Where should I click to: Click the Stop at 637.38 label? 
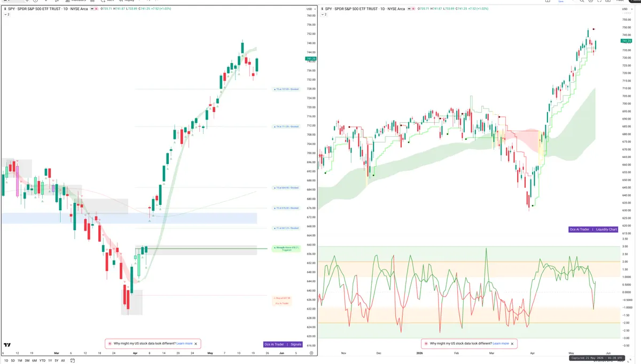point(282,298)
